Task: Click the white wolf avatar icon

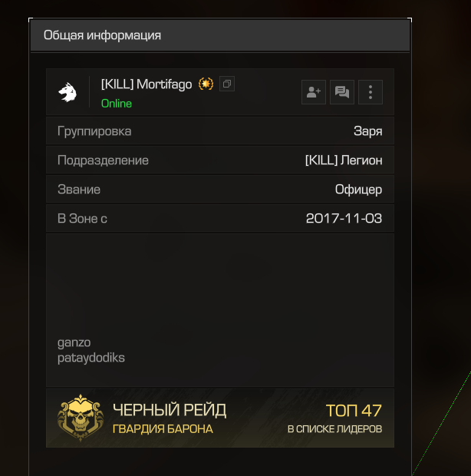Action: (x=68, y=92)
